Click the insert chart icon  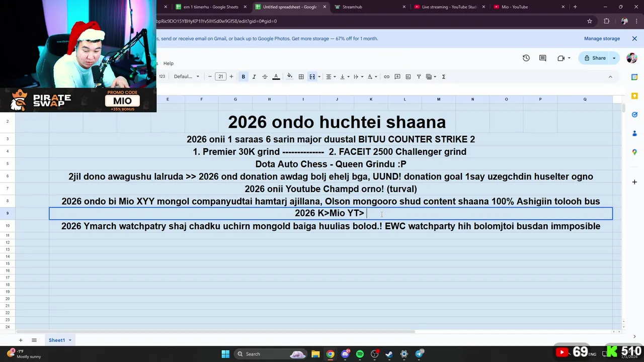click(x=408, y=77)
